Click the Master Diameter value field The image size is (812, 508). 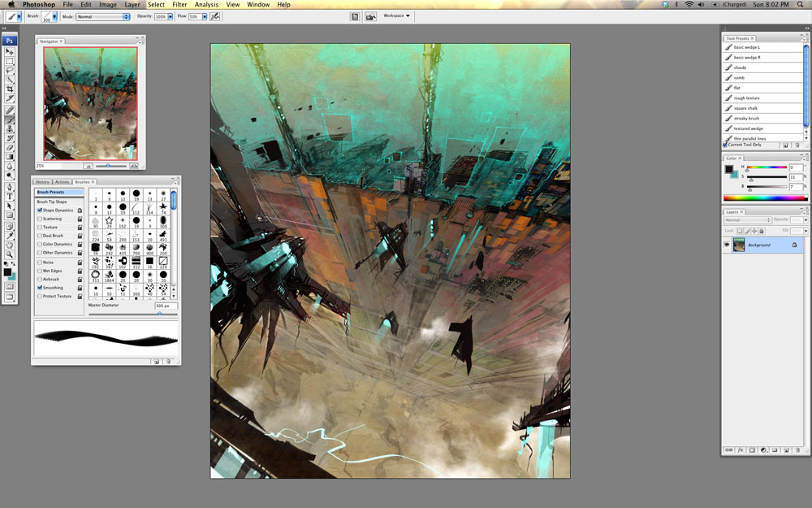coord(166,306)
